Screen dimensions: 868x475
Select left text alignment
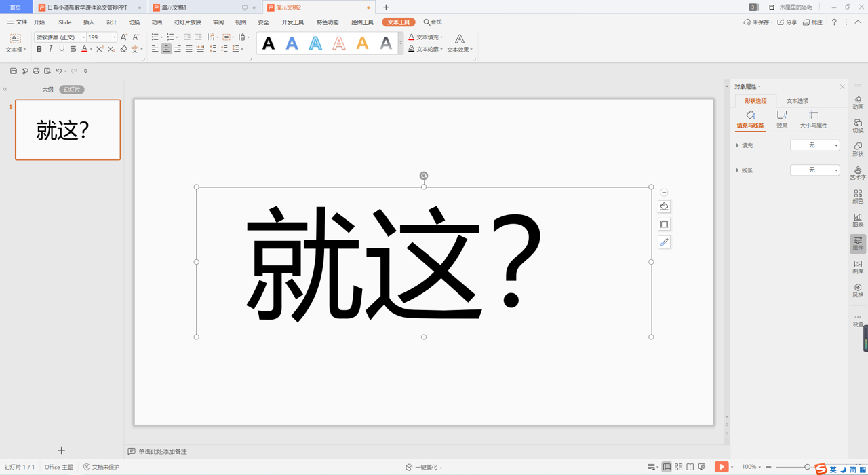click(x=155, y=49)
